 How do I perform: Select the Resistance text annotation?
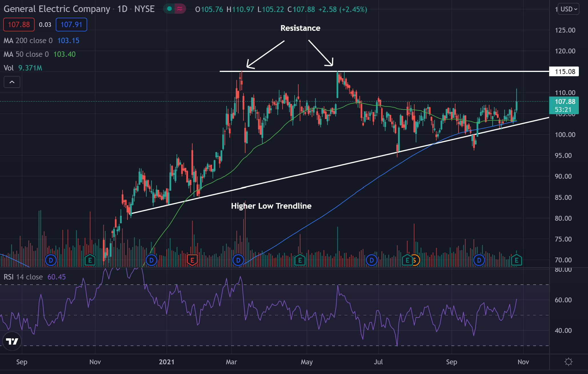300,28
